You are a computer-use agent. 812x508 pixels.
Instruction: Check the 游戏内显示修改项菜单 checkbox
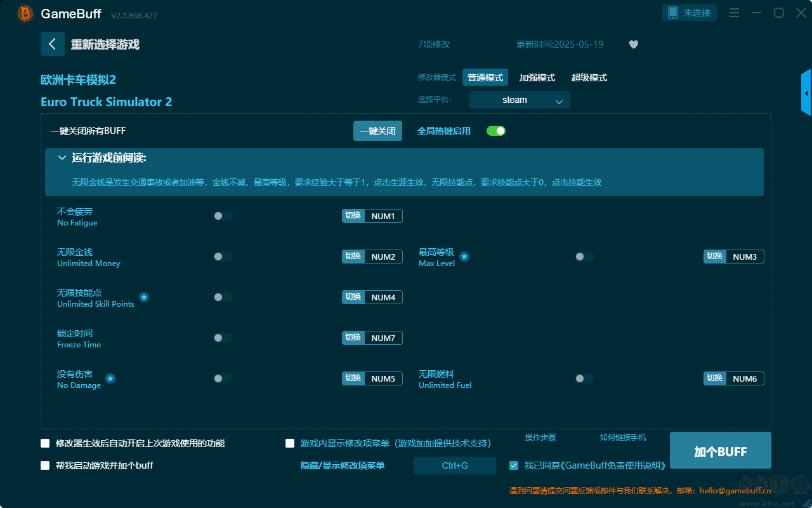290,443
